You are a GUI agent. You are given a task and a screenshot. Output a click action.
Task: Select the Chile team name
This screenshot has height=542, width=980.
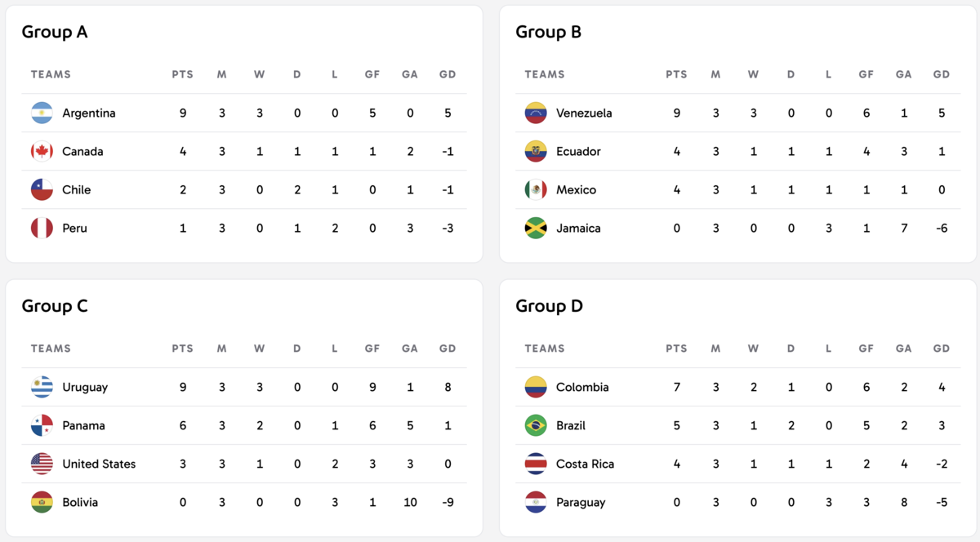click(x=77, y=189)
